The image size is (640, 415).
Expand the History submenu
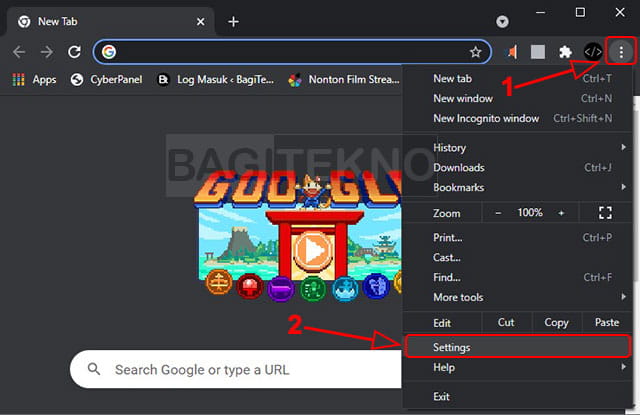point(517,148)
